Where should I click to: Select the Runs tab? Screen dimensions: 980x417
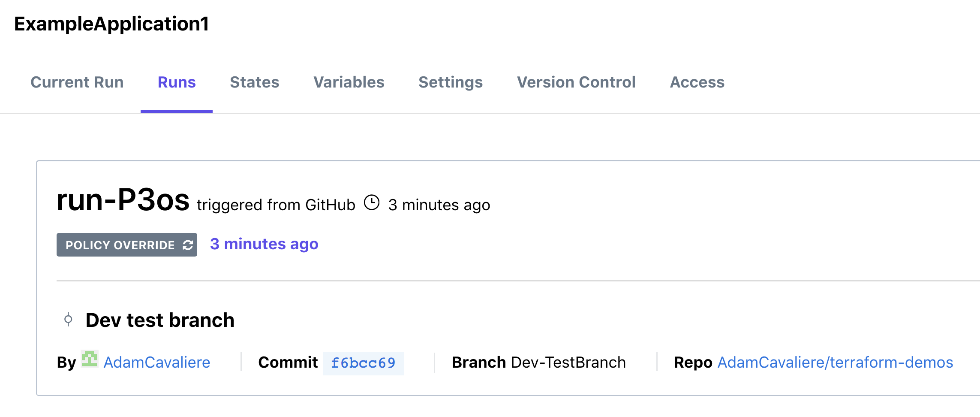177,82
